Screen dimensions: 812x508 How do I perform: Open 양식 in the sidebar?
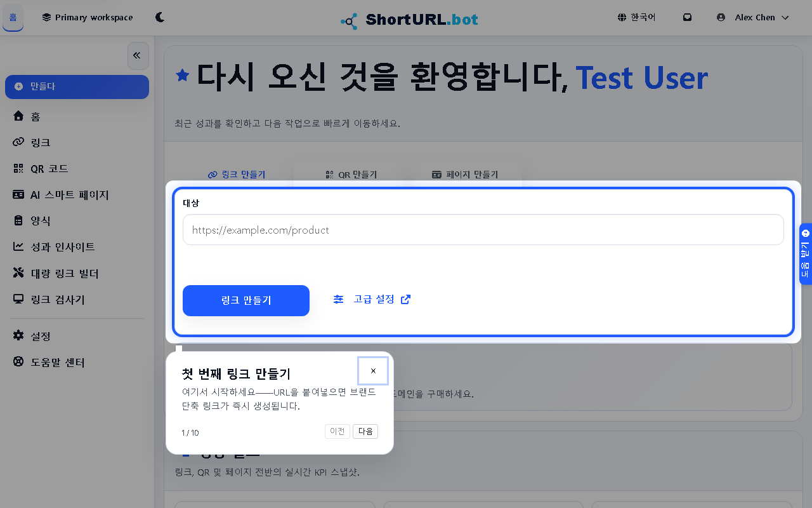(x=77, y=221)
